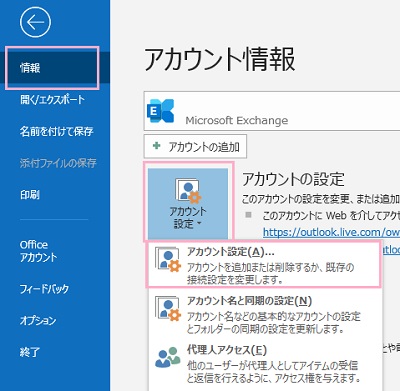Open 開く/エクスポート in sidebar

(x=52, y=99)
